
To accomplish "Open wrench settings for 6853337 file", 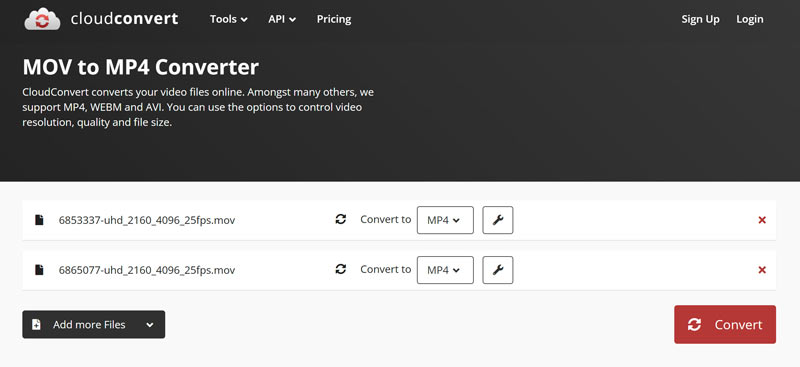I will 498,220.
